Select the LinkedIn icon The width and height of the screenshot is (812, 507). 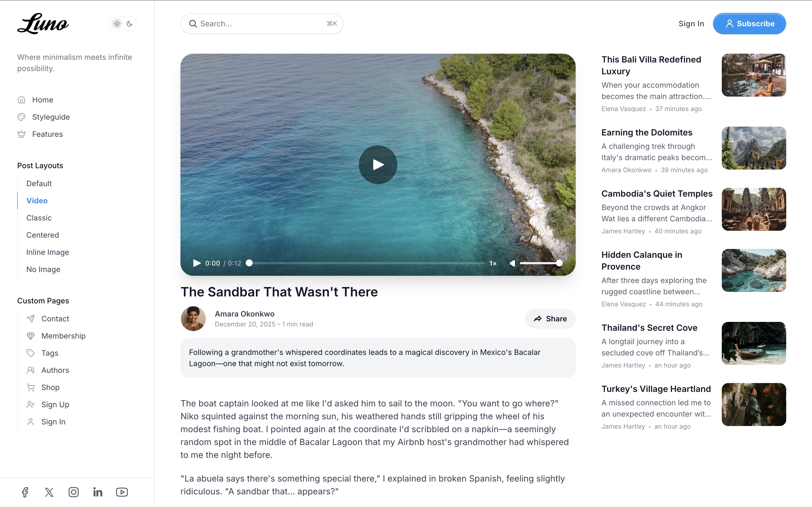pyautogui.click(x=98, y=492)
